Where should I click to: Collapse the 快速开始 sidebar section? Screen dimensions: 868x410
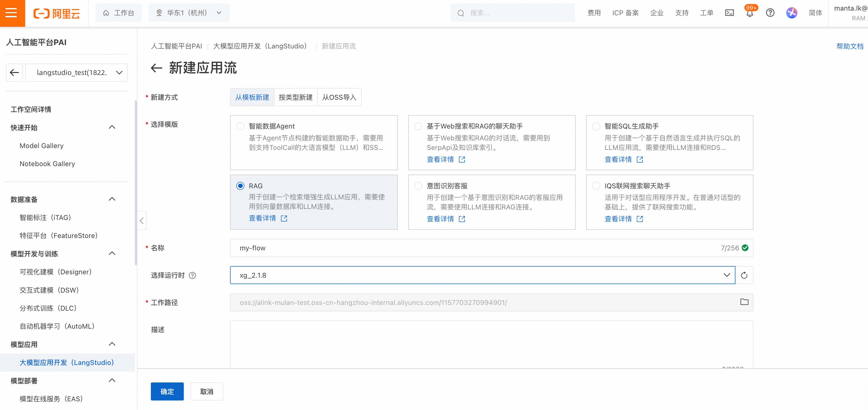coord(112,127)
